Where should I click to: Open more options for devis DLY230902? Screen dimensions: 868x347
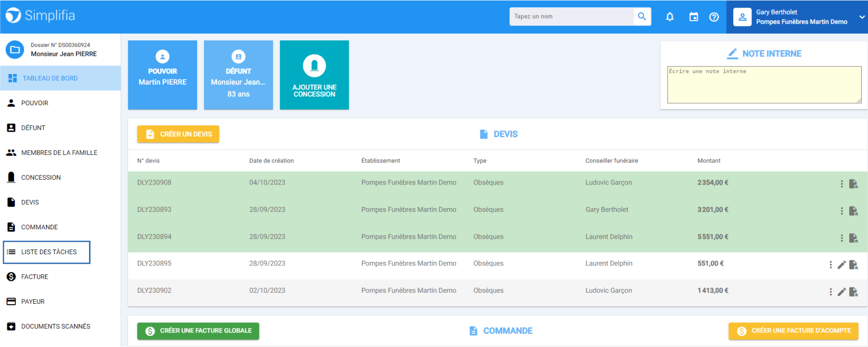(830, 292)
